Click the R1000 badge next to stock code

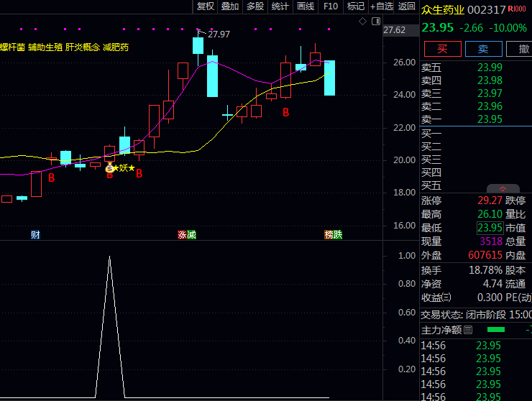pos(517,9)
